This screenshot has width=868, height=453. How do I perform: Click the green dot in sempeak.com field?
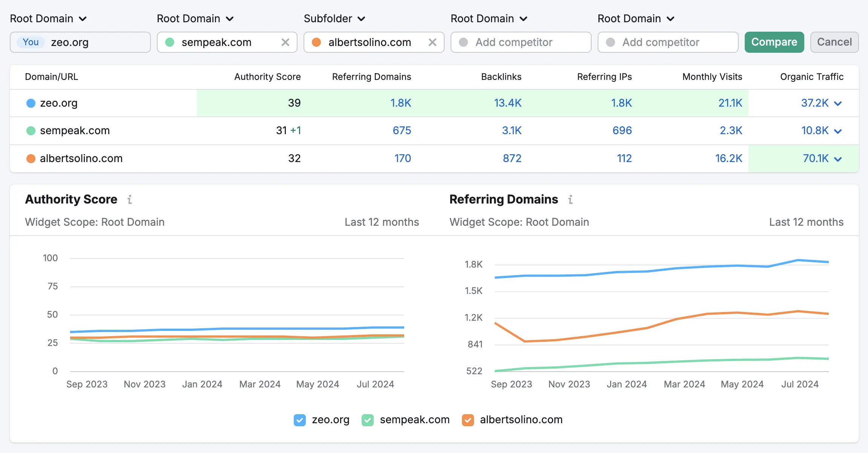click(x=170, y=42)
